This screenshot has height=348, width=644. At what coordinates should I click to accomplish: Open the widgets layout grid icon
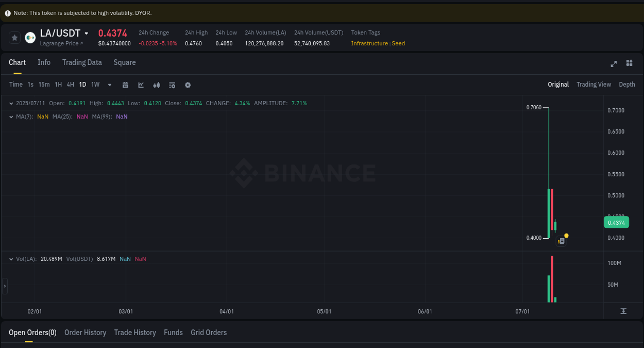629,64
